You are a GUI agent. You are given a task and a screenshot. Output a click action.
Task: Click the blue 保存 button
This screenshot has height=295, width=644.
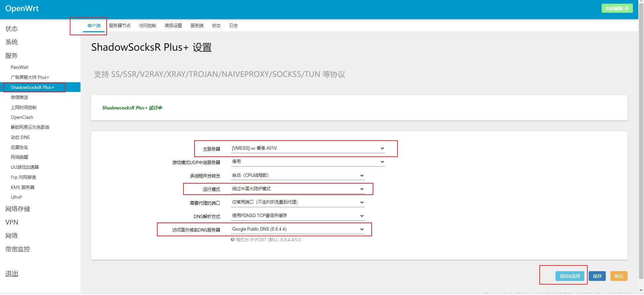[x=597, y=276]
